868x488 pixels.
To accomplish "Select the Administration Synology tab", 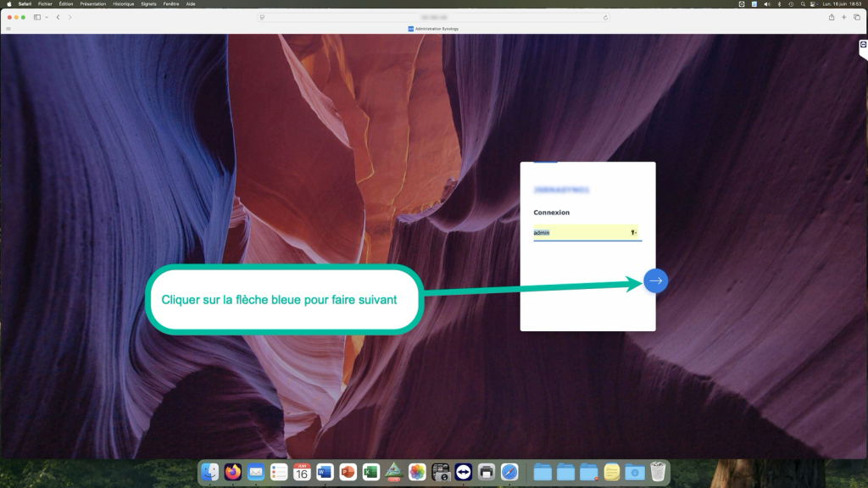I will (433, 29).
